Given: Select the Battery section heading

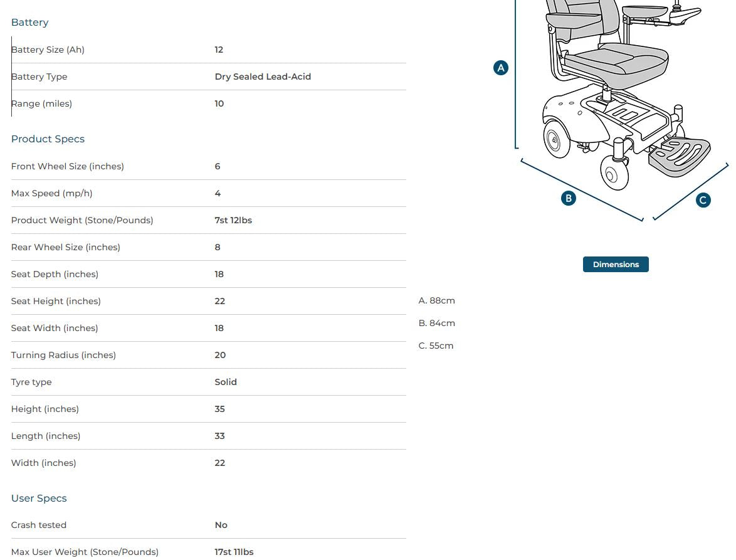Looking at the screenshot, I should pyautogui.click(x=29, y=23).
